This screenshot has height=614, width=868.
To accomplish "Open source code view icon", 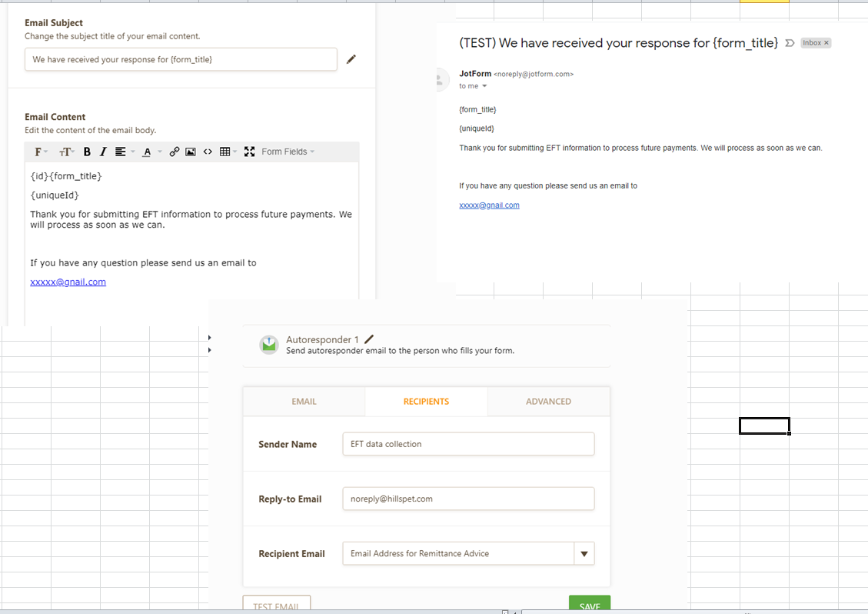I will point(208,152).
